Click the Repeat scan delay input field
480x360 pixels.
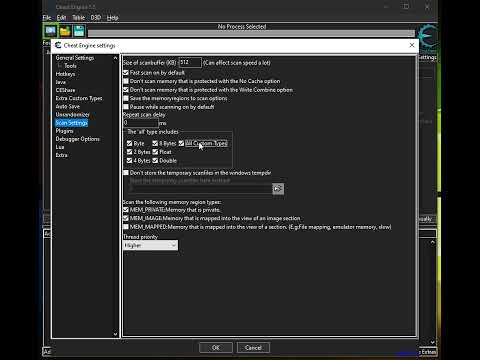click(x=140, y=123)
